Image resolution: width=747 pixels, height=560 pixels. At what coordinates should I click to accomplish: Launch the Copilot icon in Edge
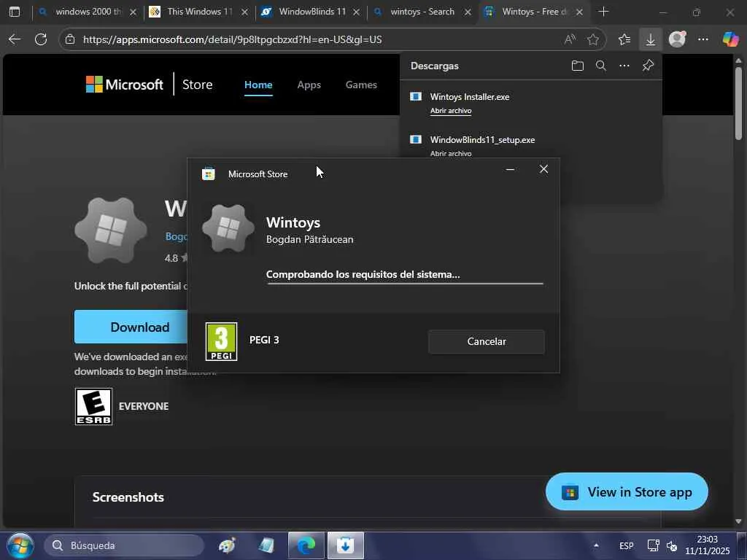pyautogui.click(x=730, y=39)
